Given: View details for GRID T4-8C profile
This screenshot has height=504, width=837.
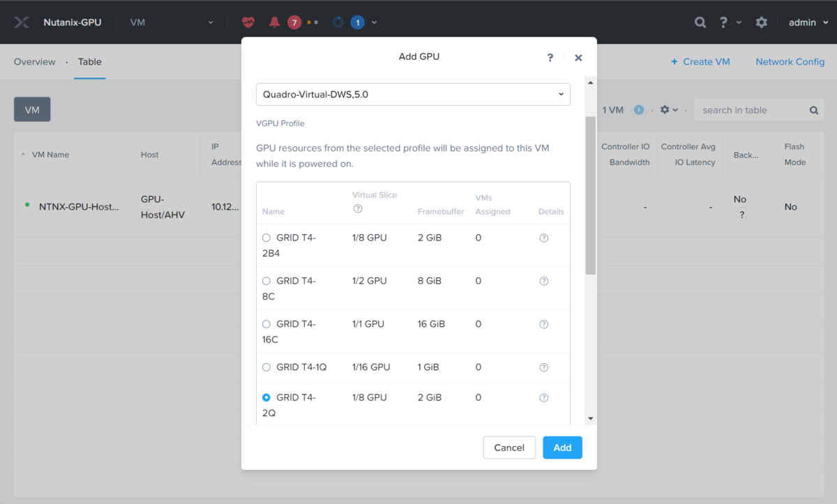Looking at the screenshot, I should pyautogui.click(x=544, y=281).
